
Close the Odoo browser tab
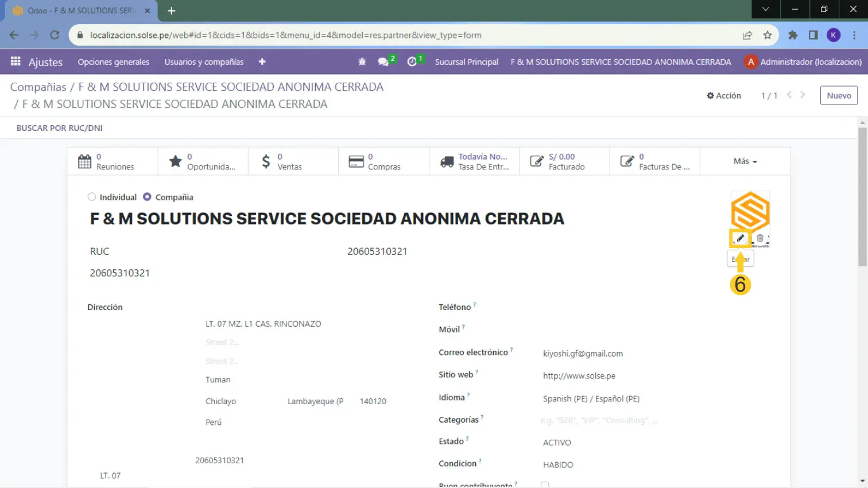tap(148, 10)
